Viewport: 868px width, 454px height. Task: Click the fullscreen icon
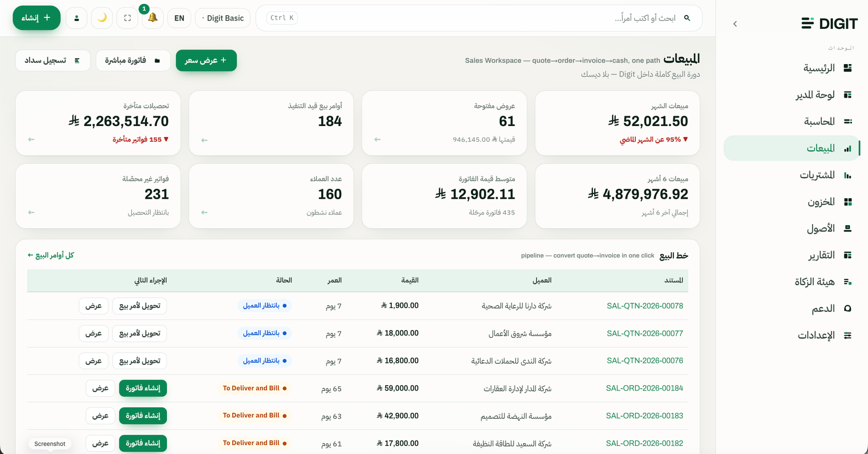pyautogui.click(x=127, y=18)
